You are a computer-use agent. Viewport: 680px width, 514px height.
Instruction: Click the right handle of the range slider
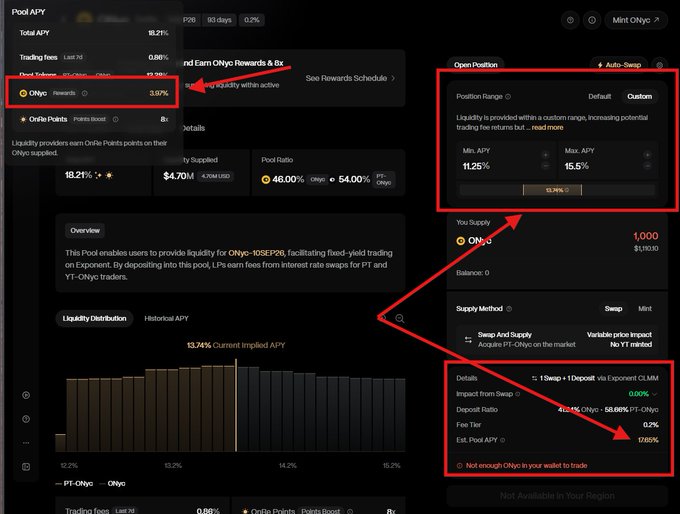click(581, 190)
